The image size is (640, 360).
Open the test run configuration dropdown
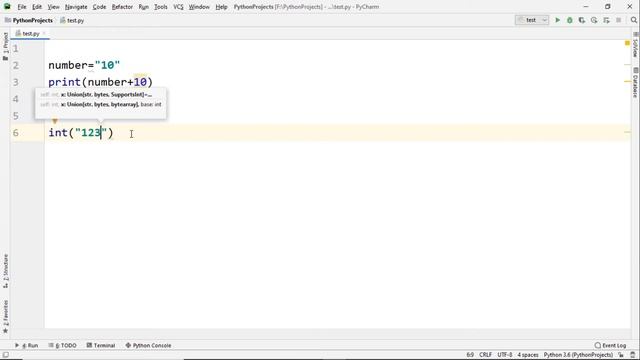pos(532,20)
